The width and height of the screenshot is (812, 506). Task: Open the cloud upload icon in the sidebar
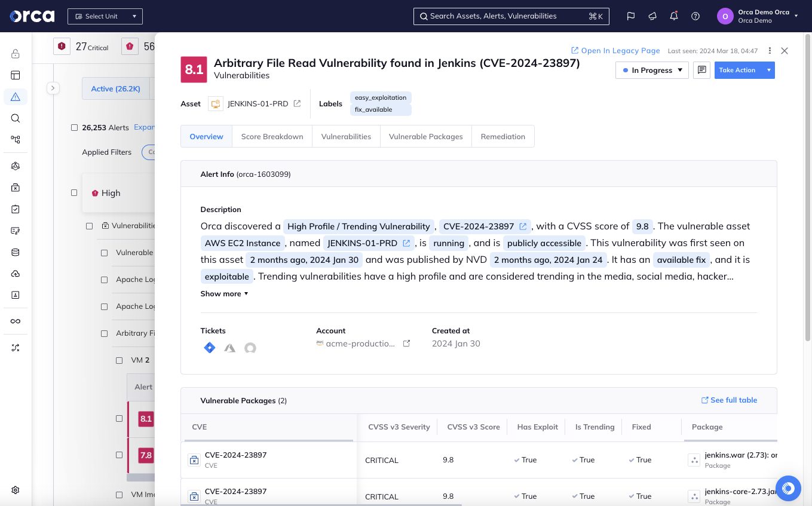(x=16, y=273)
